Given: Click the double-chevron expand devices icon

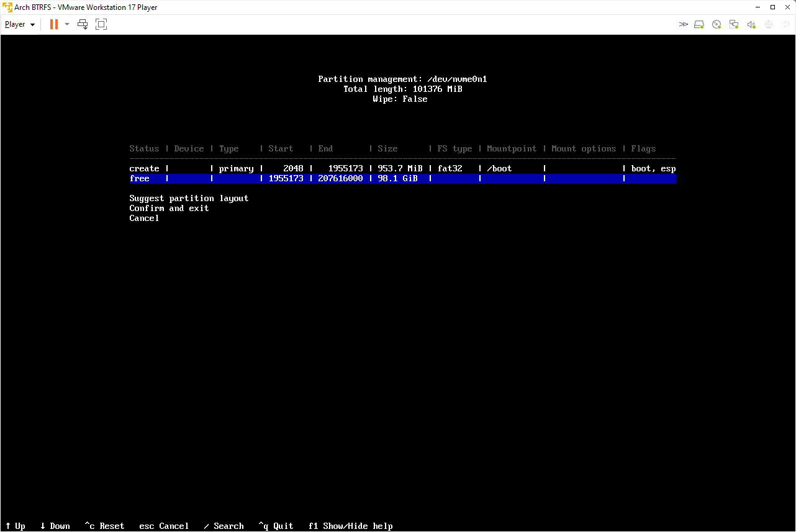Looking at the screenshot, I should click(x=683, y=24).
